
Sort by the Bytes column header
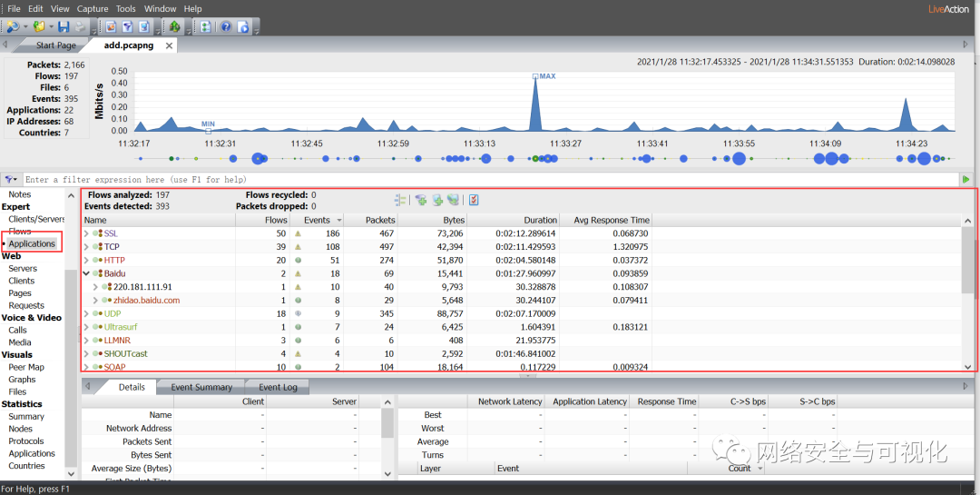click(x=433, y=221)
